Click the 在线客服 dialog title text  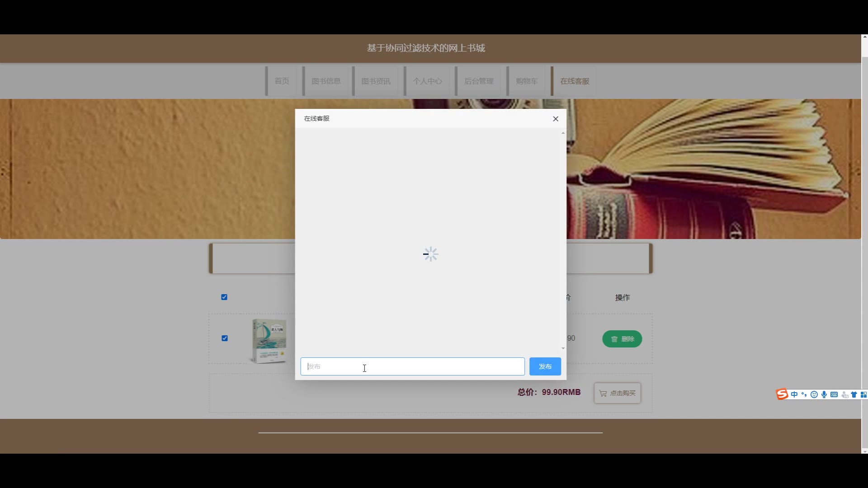pyautogui.click(x=316, y=118)
